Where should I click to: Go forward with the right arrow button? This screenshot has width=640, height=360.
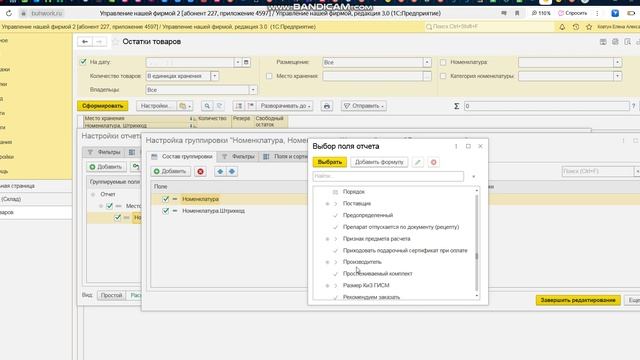click(x=99, y=42)
